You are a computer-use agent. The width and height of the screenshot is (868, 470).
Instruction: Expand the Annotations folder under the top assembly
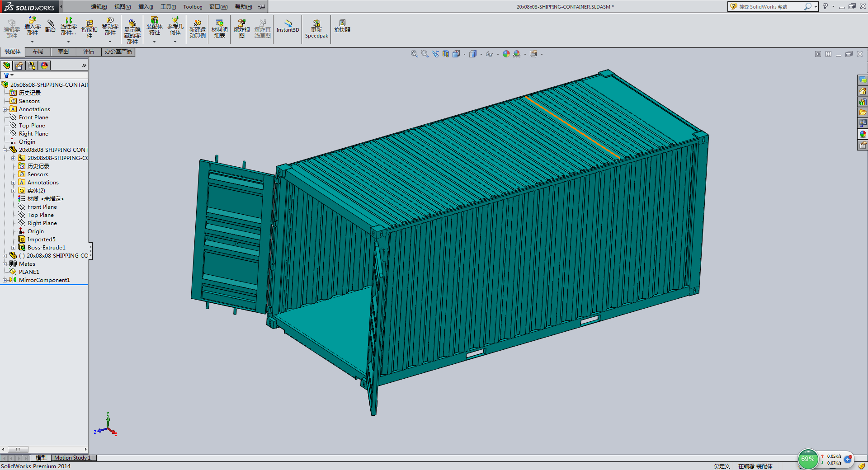pos(5,109)
